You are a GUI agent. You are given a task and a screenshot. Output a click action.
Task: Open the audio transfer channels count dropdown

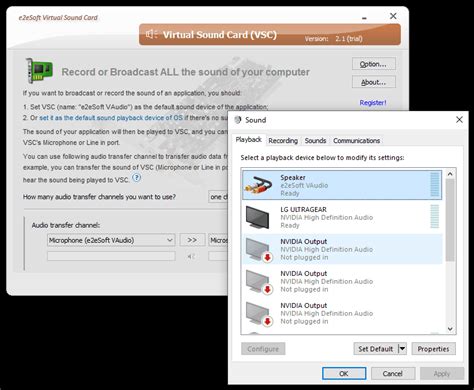click(x=218, y=197)
